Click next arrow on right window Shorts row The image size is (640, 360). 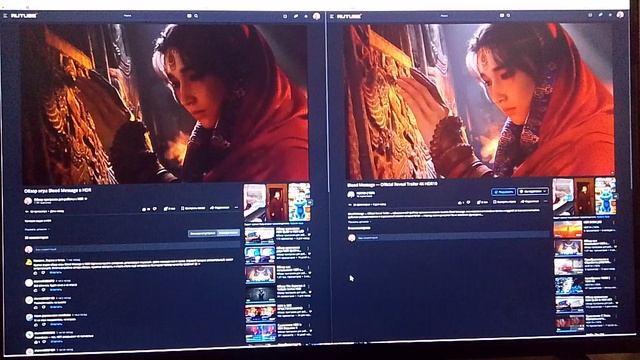(615, 196)
